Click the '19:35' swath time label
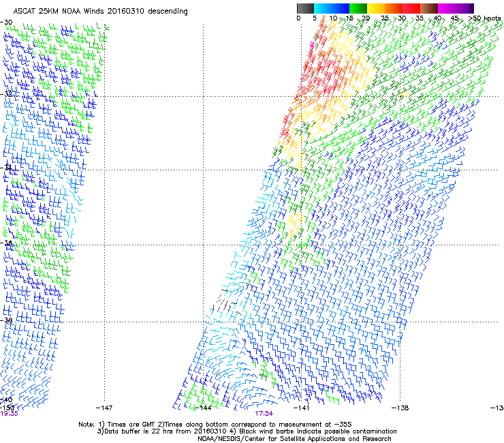The width and height of the screenshot is (504, 443). (x=9, y=414)
